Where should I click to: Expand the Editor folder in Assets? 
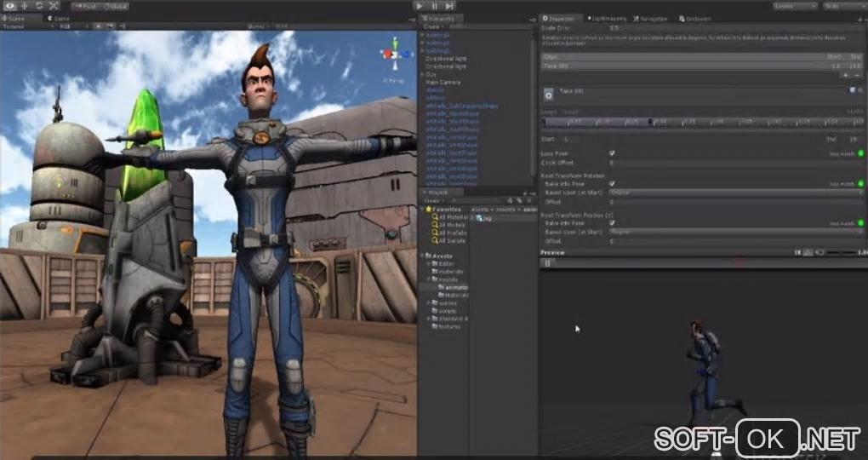430,264
